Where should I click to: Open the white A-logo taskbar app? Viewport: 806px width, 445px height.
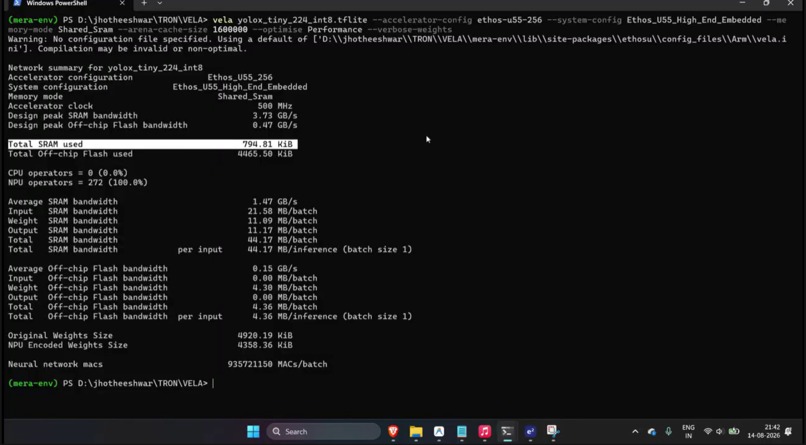click(438, 432)
